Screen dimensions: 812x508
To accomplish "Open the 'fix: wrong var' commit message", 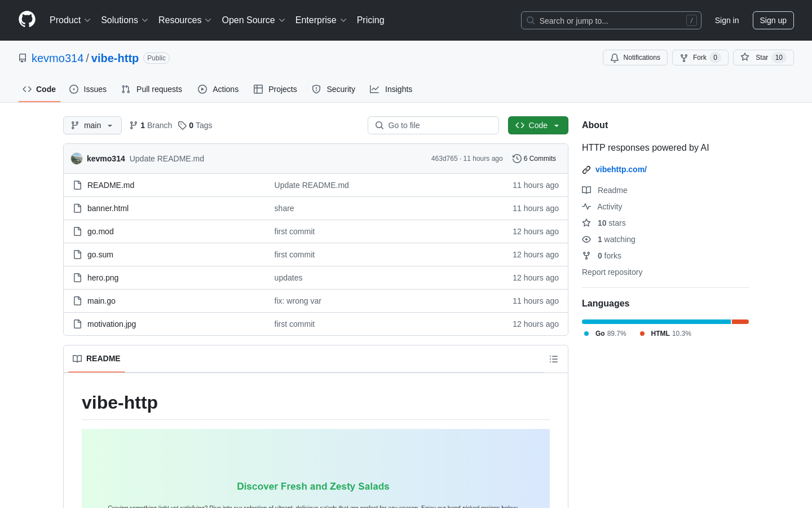I will (x=298, y=301).
